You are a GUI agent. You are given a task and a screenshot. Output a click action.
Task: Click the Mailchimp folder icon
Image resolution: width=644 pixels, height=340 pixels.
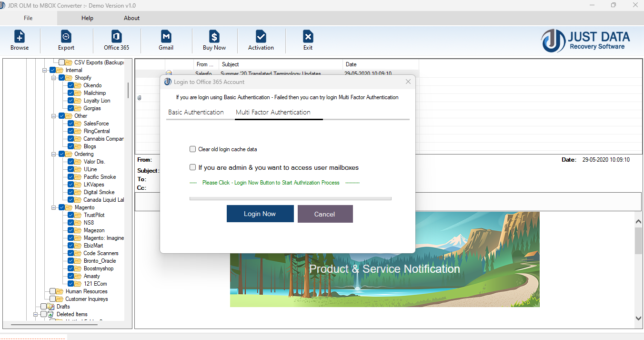pos(78,93)
